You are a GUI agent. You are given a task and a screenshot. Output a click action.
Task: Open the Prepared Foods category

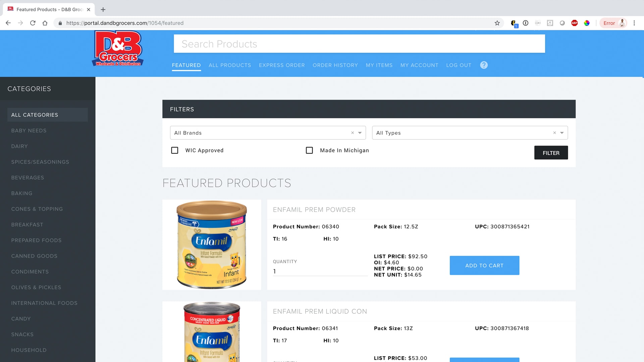(36, 240)
